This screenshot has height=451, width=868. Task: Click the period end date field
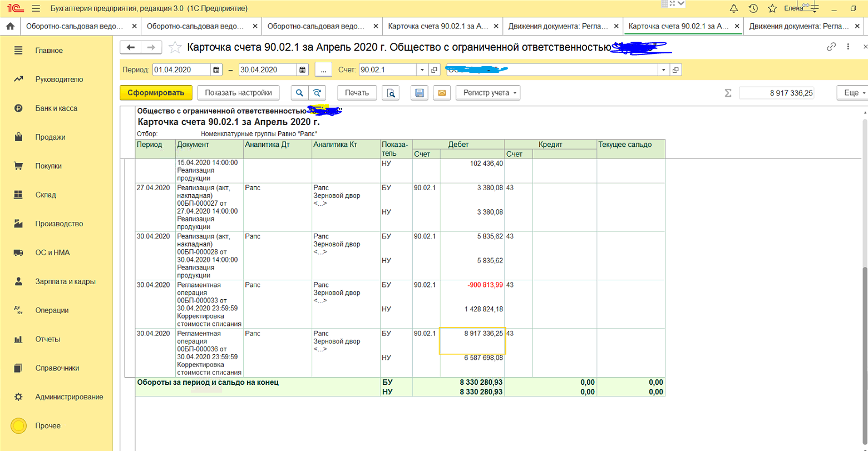click(x=268, y=70)
